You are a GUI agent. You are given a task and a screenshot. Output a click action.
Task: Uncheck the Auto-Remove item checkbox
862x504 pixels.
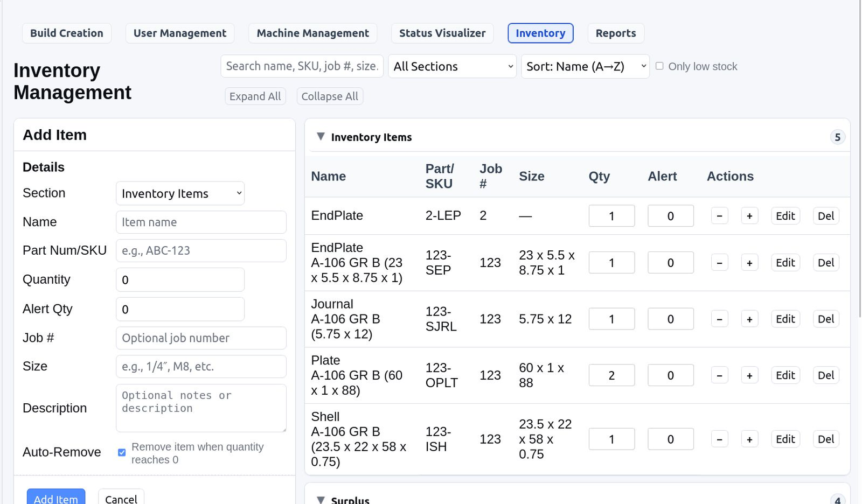click(x=122, y=452)
